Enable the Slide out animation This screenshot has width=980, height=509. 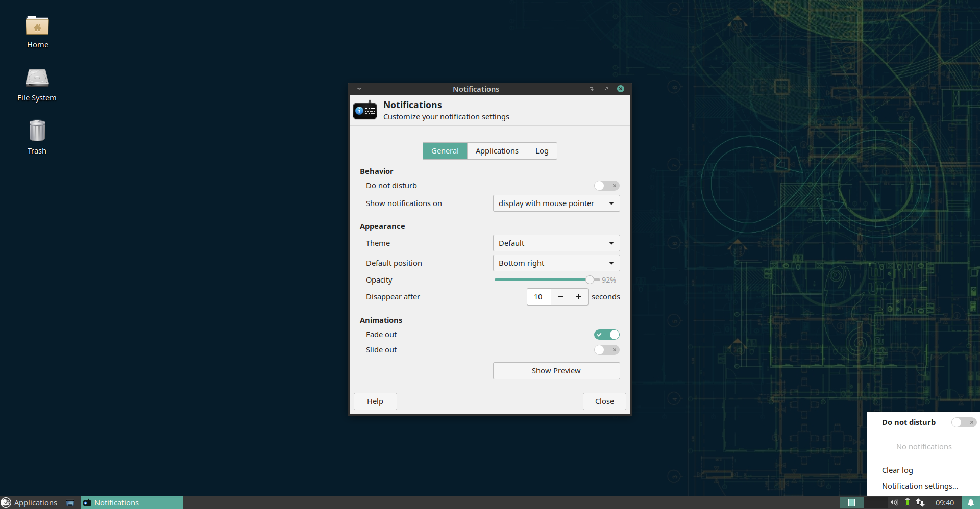606,350
